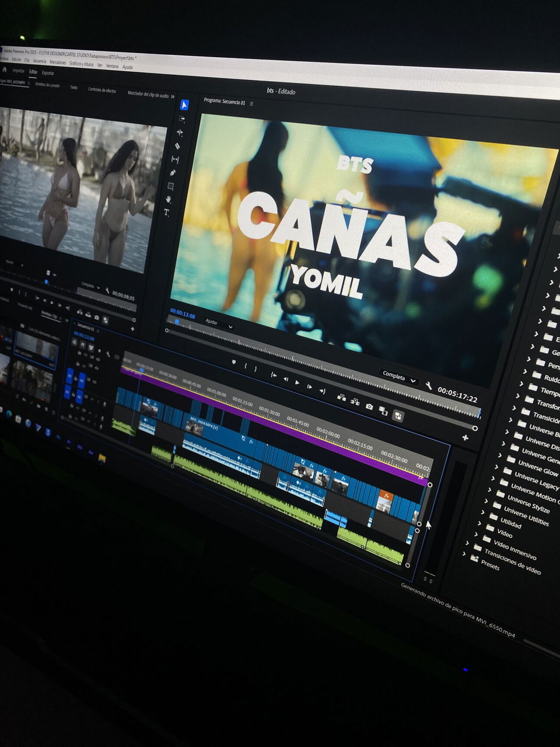Open the Programa: Secuencia 01 panel menu
The height and width of the screenshot is (747, 560).
[x=251, y=103]
